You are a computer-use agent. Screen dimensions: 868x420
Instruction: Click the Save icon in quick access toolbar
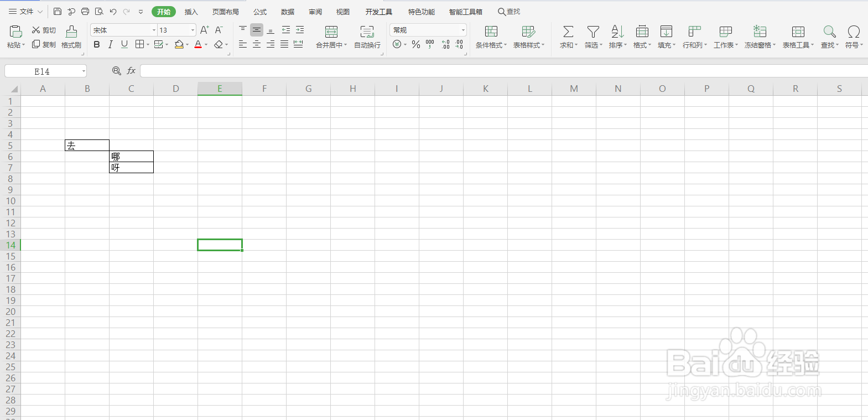58,12
